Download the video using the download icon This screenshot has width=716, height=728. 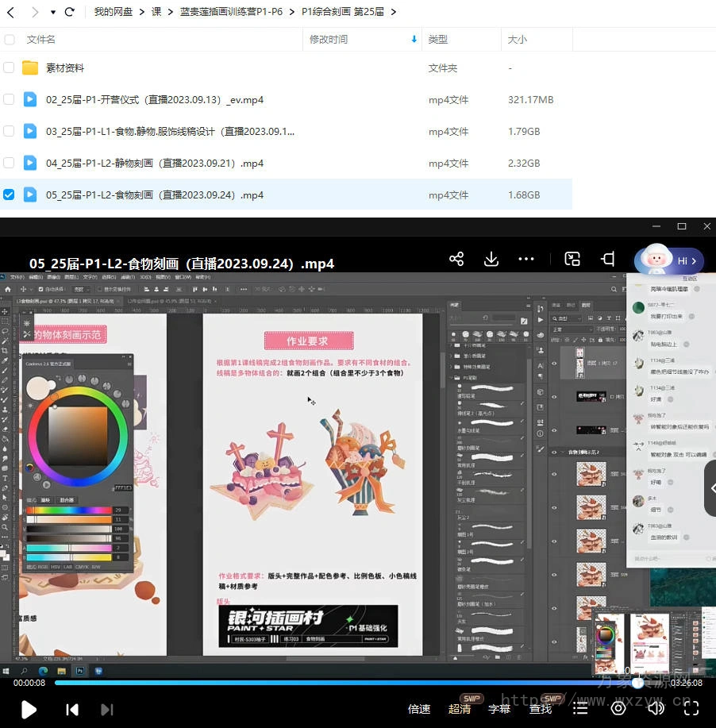(x=491, y=260)
